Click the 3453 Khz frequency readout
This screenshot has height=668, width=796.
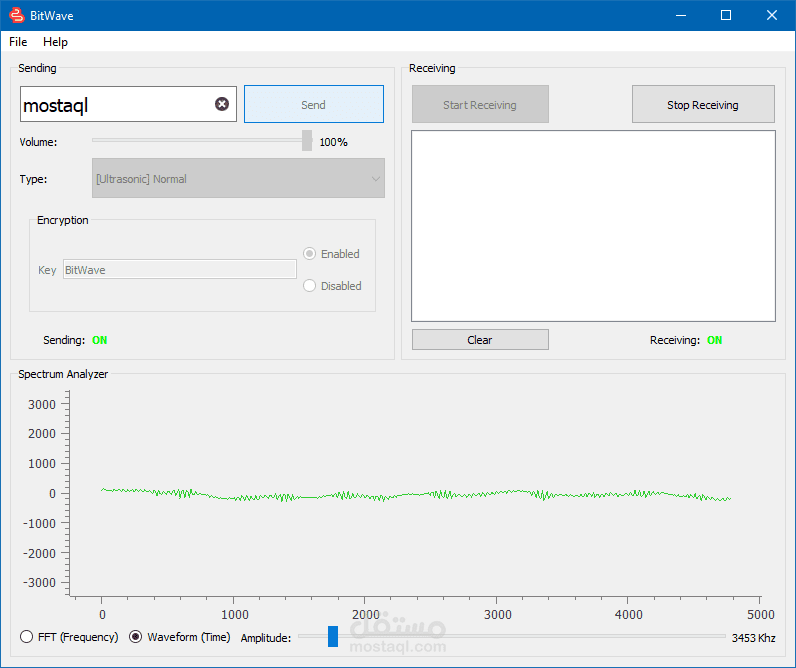pos(753,638)
